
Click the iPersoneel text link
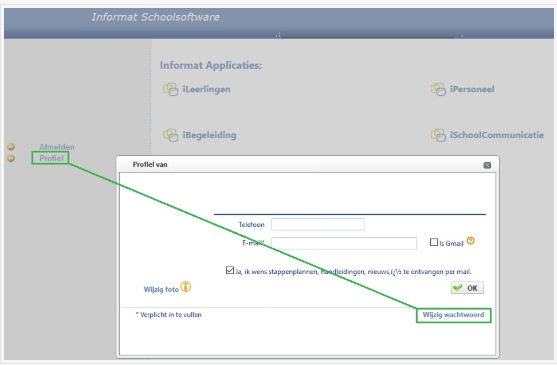tap(472, 89)
